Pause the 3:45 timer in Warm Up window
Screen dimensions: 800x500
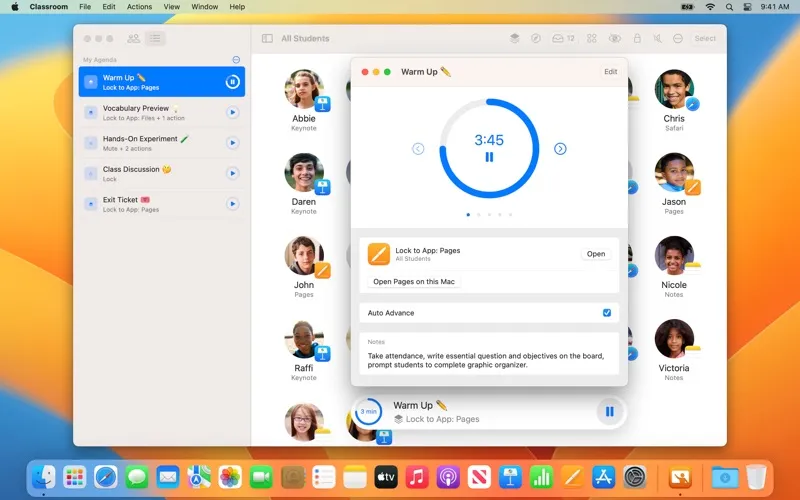point(489,157)
